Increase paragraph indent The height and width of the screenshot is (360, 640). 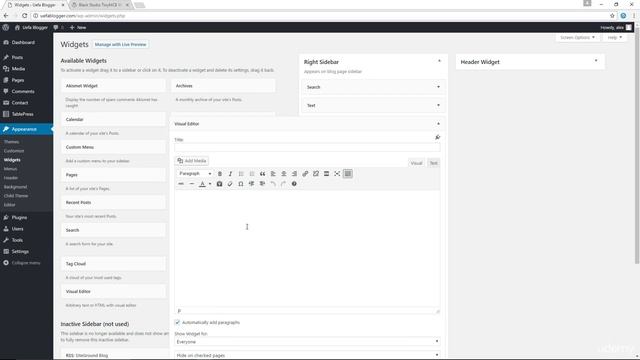pos(262,184)
